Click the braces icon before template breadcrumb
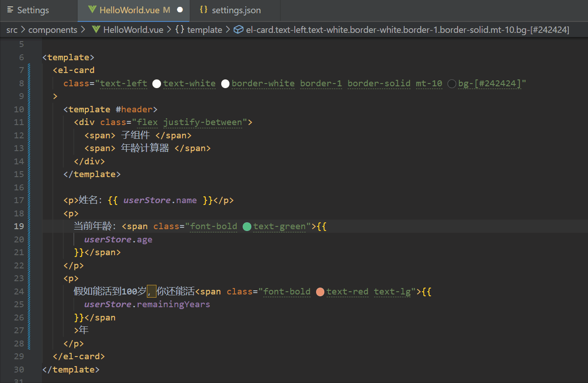 click(180, 30)
